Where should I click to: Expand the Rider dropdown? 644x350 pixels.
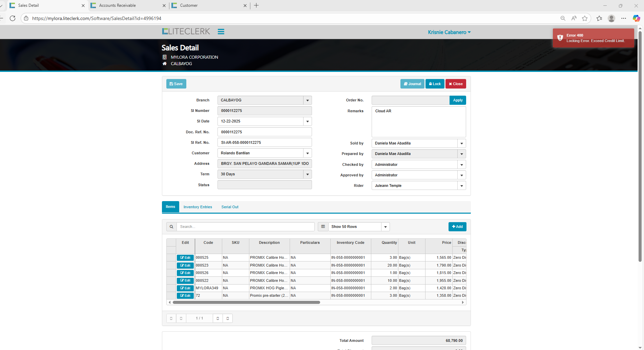(x=461, y=186)
